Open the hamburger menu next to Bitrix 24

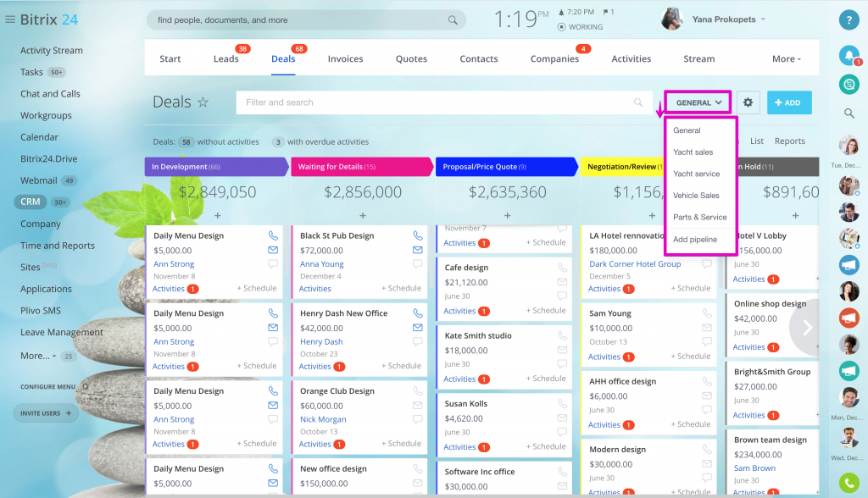coord(10,19)
